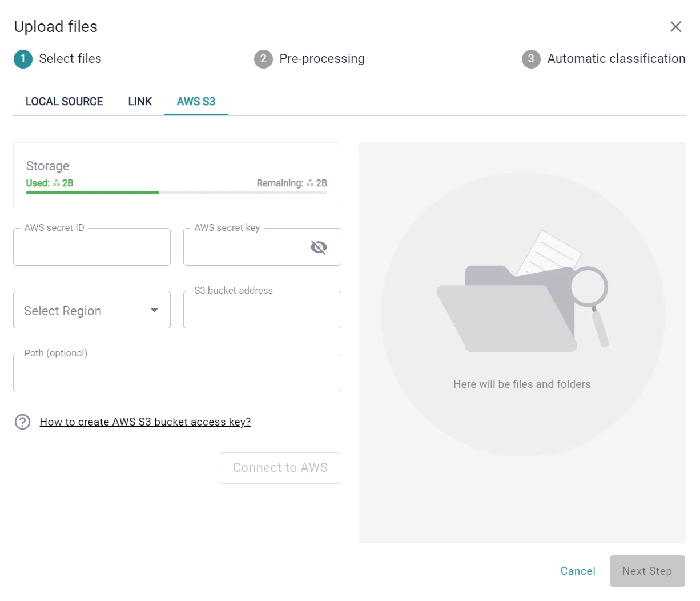The height and width of the screenshot is (601, 700).
Task: Select the AWS S3 tab
Action: tap(196, 102)
